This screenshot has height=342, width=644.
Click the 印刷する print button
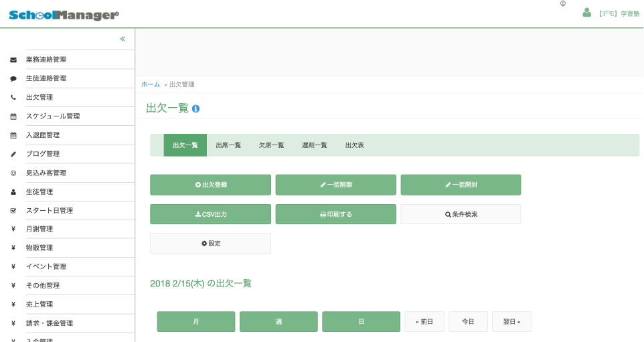pos(336,214)
